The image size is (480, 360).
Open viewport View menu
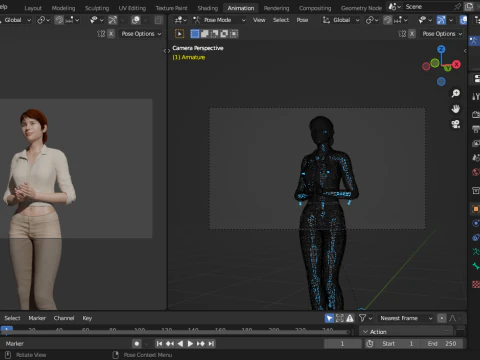[259, 20]
